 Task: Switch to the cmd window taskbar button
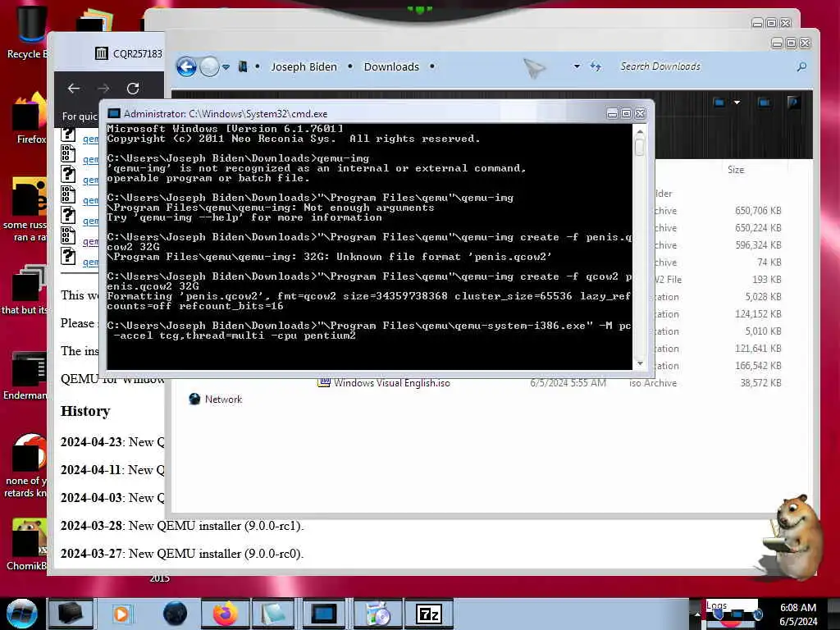(x=323, y=614)
